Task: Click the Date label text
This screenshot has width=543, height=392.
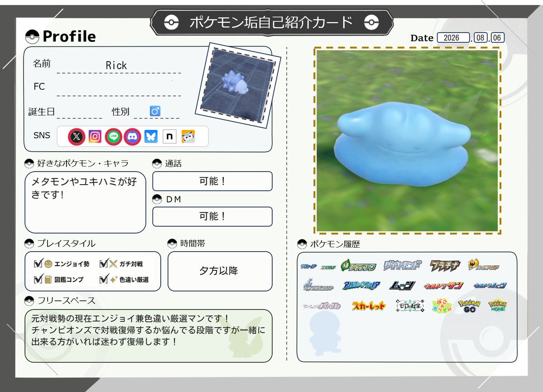Action: (x=422, y=38)
